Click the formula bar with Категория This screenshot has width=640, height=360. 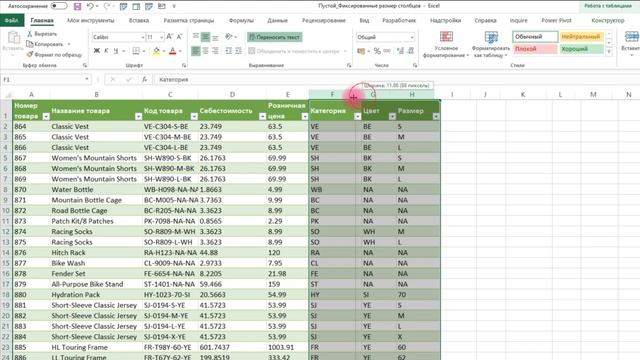click(396, 80)
